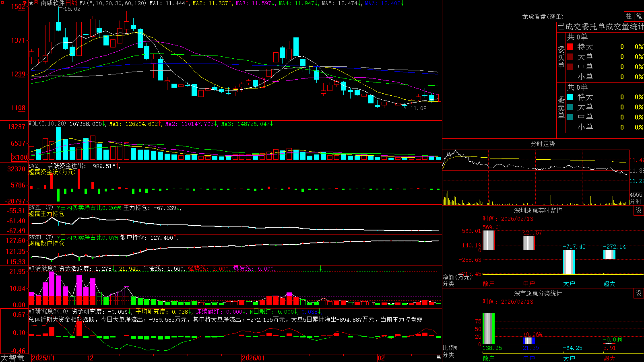Click the 大户 bar valued -717.45
Image resolution: width=644 pixels, height=362 pixels.
pos(569,262)
